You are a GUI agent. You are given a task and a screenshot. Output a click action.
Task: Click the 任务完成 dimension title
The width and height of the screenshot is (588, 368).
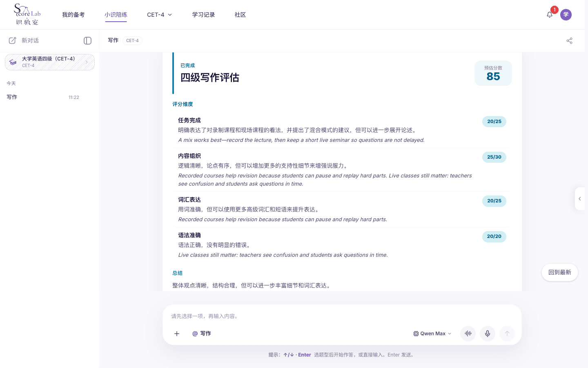189,120
